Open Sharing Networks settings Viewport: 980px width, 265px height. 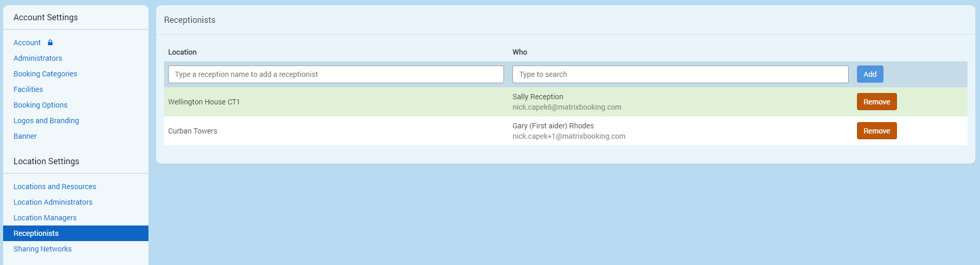pyautogui.click(x=43, y=249)
